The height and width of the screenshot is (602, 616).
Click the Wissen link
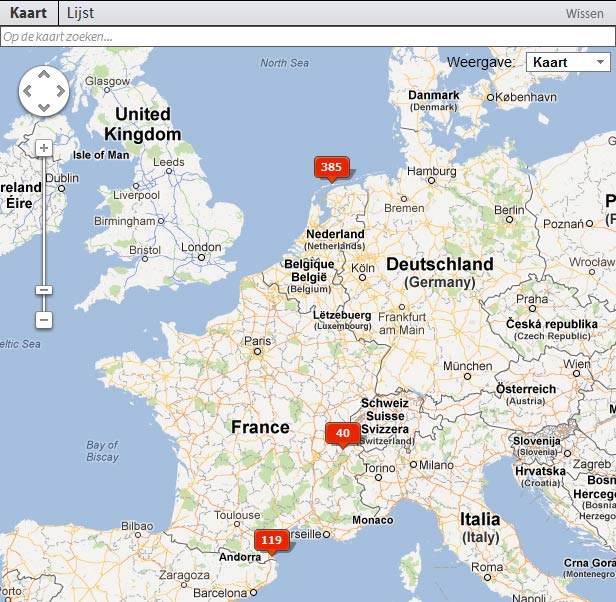[x=584, y=14]
